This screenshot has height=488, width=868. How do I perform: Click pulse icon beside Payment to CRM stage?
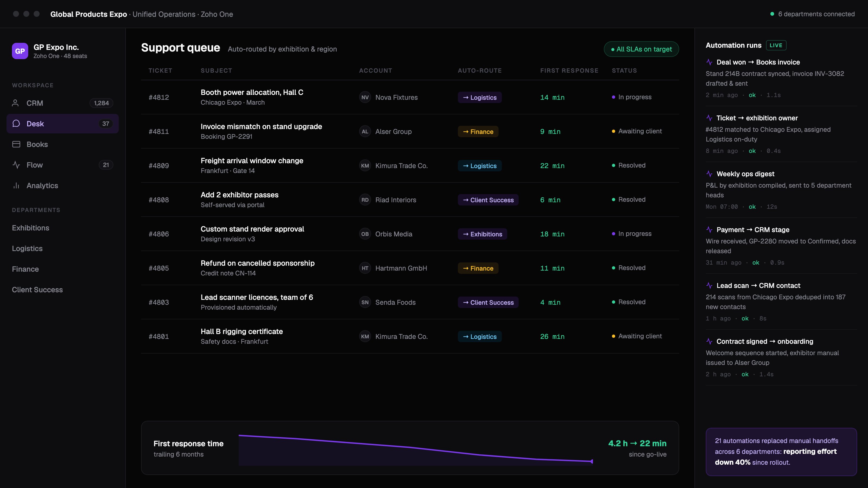709,230
